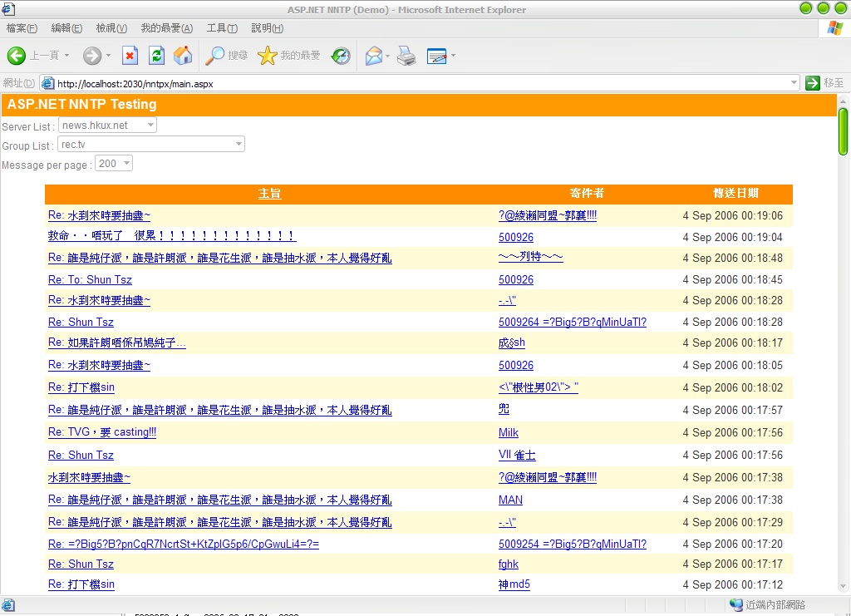The height and width of the screenshot is (616, 851).
Task: Click the green Go arrow button
Action: pyautogui.click(x=813, y=83)
